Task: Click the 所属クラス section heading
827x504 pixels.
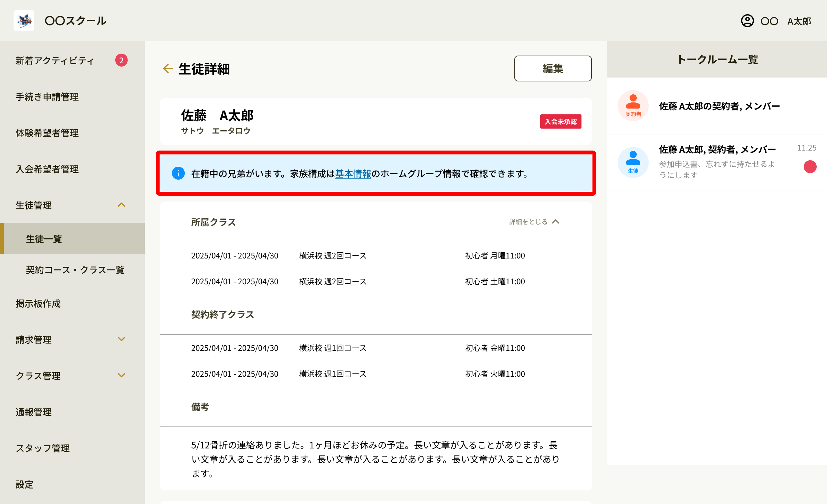Action: [214, 222]
